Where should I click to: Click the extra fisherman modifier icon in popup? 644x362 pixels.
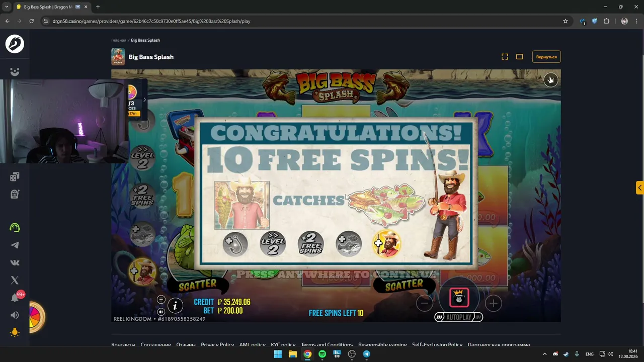[x=386, y=244]
